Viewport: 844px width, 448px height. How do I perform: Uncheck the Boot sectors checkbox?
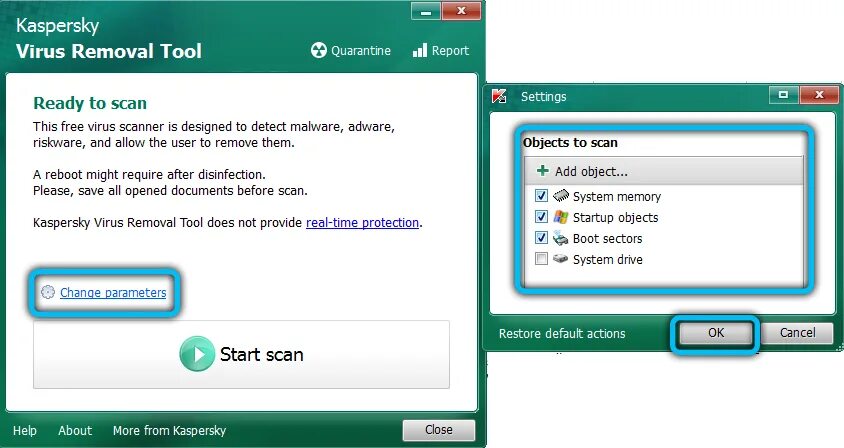click(541, 238)
